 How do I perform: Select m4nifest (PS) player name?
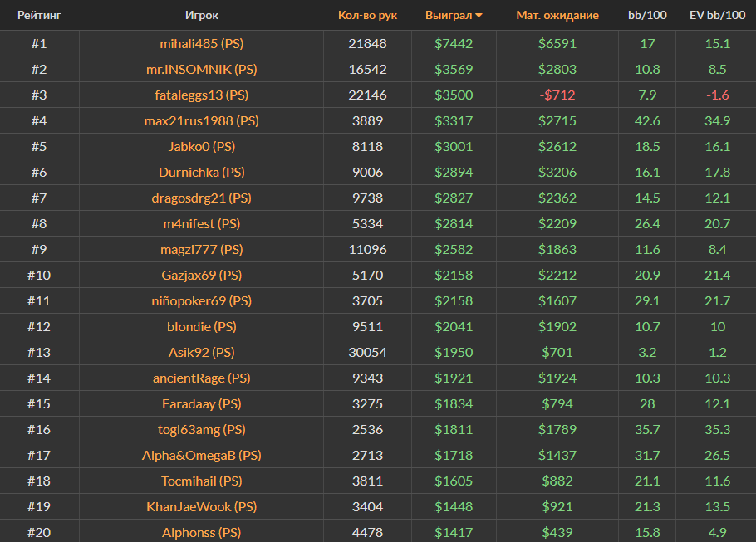[x=201, y=223]
